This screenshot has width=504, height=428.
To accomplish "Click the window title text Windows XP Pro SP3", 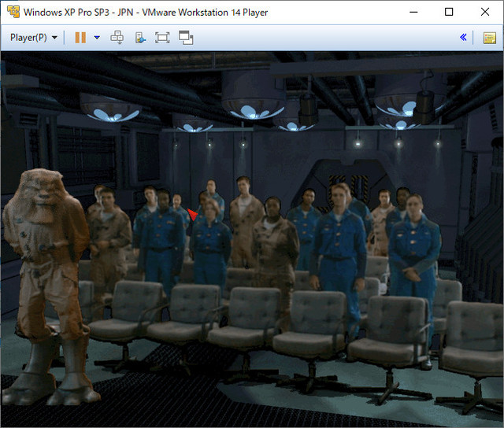I will coord(66,13).
